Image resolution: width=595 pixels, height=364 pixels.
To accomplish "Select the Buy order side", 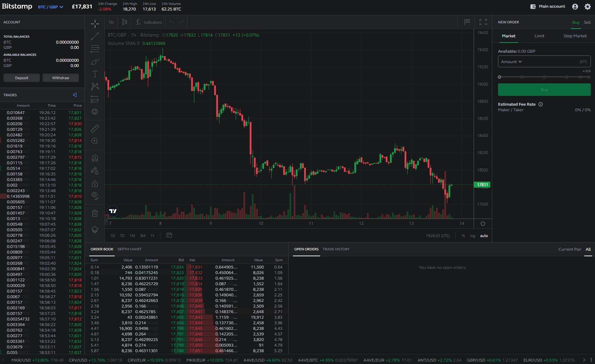I will (x=576, y=22).
